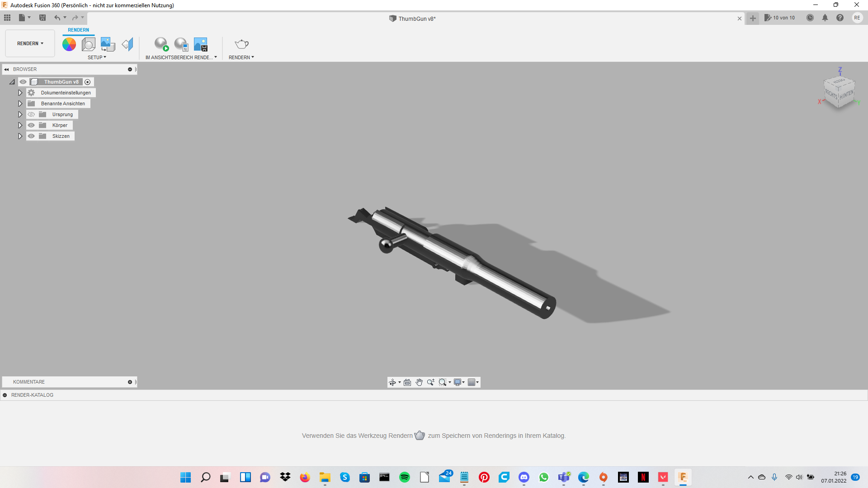Open the Appearance color wheel tool

[x=69, y=44]
